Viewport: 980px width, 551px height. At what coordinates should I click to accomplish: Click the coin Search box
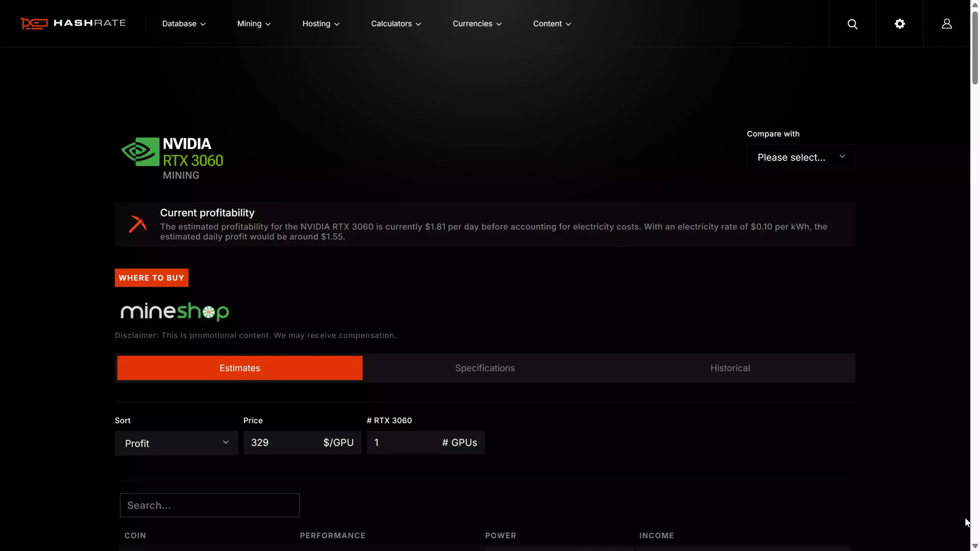coord(210,505)
